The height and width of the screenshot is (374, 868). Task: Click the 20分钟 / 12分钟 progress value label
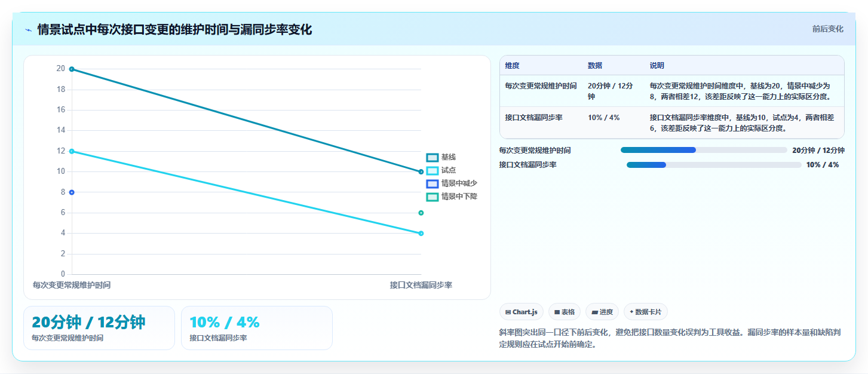tap(818, 151)
